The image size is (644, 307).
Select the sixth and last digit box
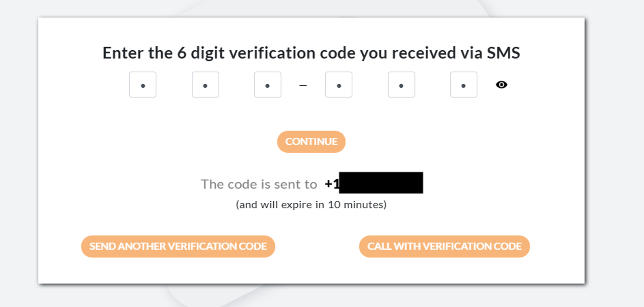[x=463, y=85]
